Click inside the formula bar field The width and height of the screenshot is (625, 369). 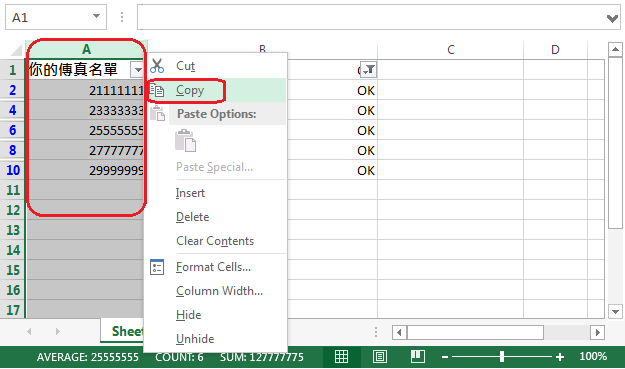click(371, 17)
